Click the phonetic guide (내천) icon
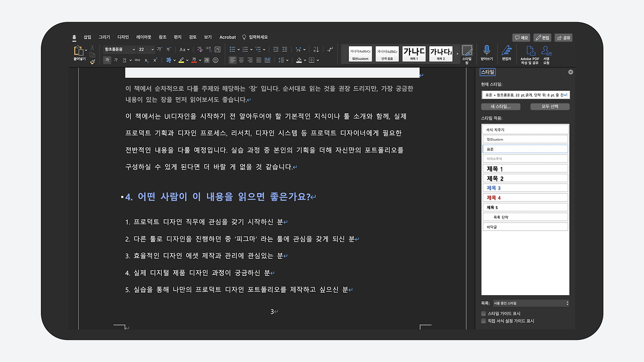 pyautogui.click(x=208, y=49)
